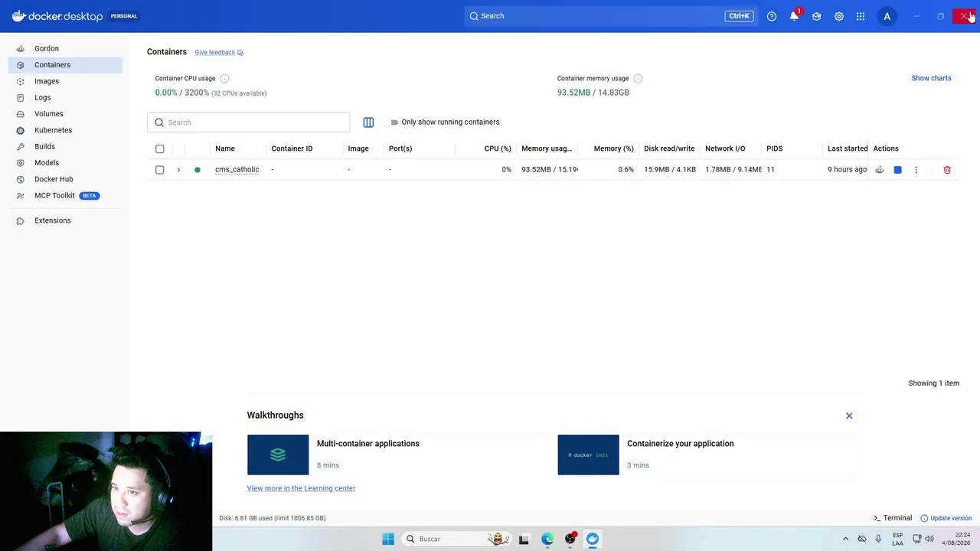Open the apps grid icon
The width and height of the screenshot is (980, 551).
861,16
